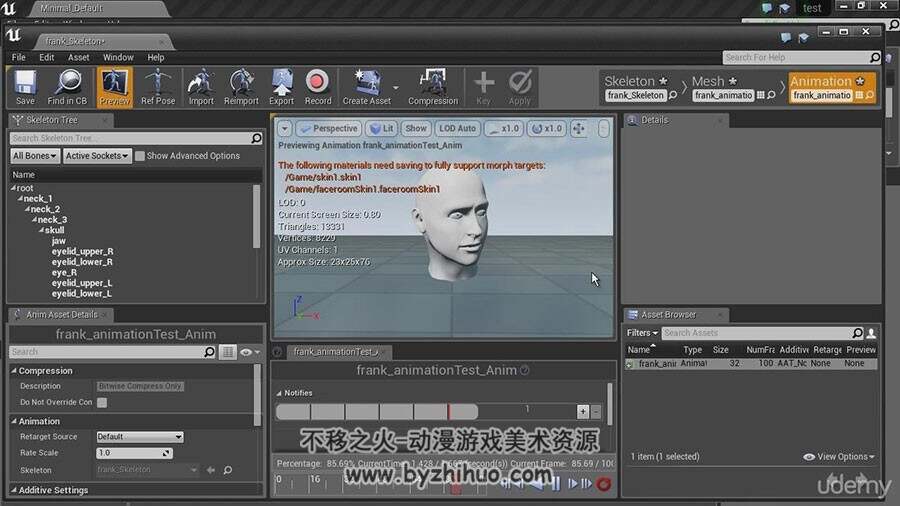Screen dimensions: 900x506
Task: Open the Window menu
Action: [x=118, y=57]
